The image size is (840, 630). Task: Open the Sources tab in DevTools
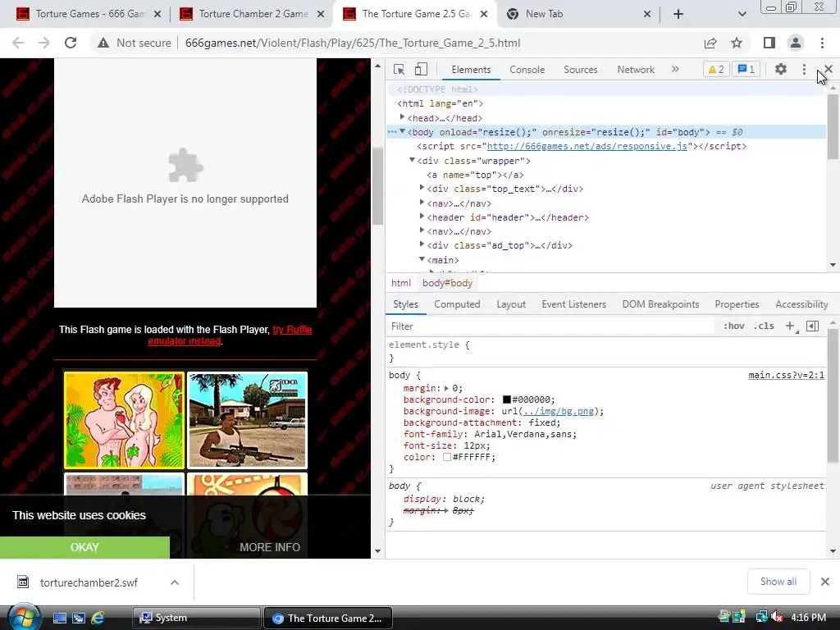[580, 70]
